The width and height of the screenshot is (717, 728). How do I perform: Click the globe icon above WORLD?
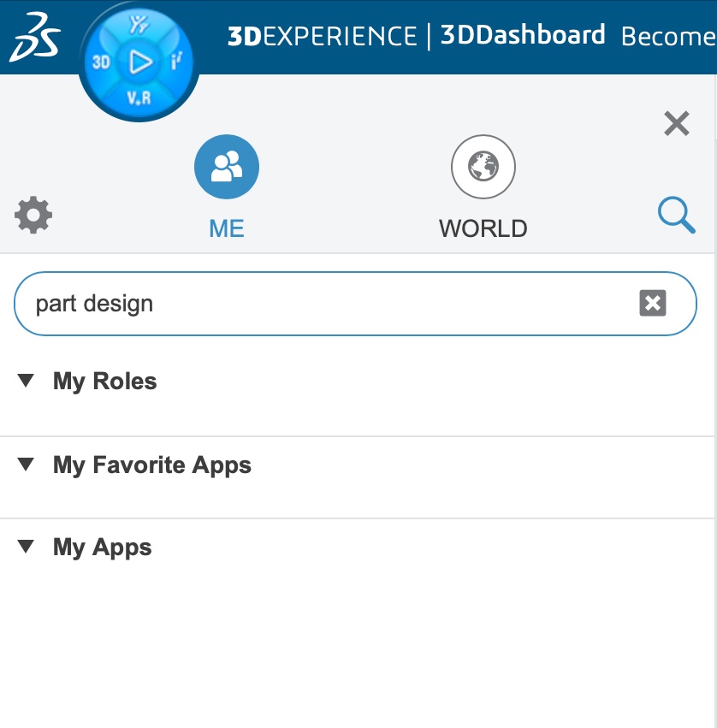tap(483, 167)
